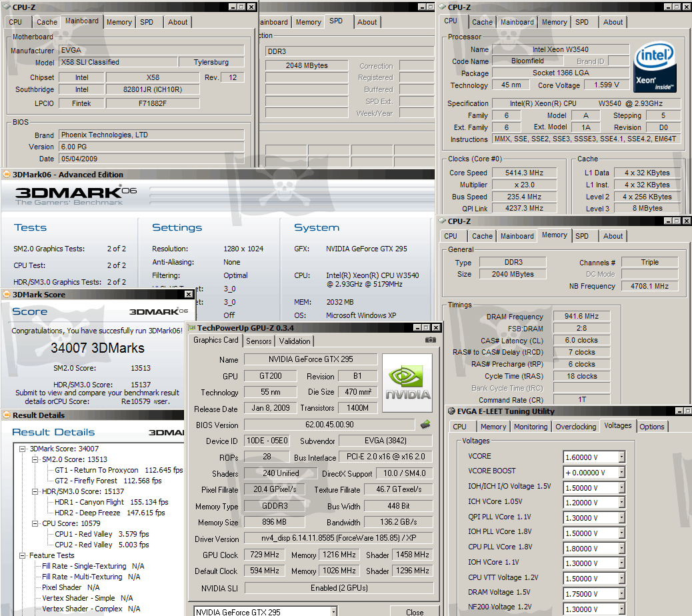
Task: Open the ICH VCore 1.05V dropdown
Action: 621,503
